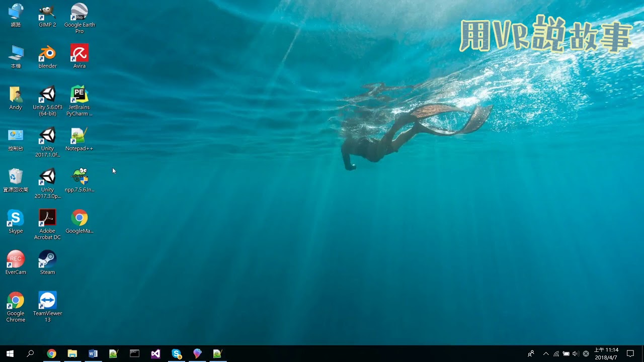Open the volume control in system tray
Screen dimensions: 644x362
(x=576, y=353)
